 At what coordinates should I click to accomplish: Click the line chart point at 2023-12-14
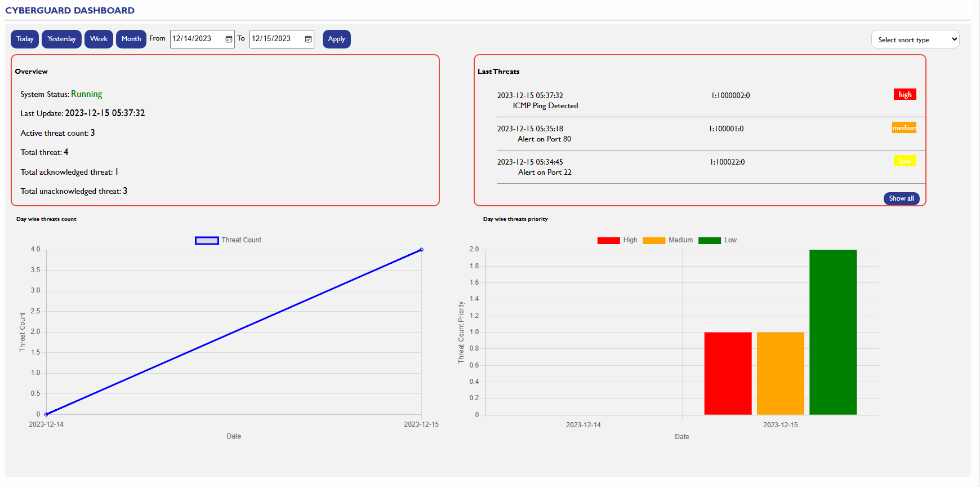pyautogui.click(x=46, y=414)
